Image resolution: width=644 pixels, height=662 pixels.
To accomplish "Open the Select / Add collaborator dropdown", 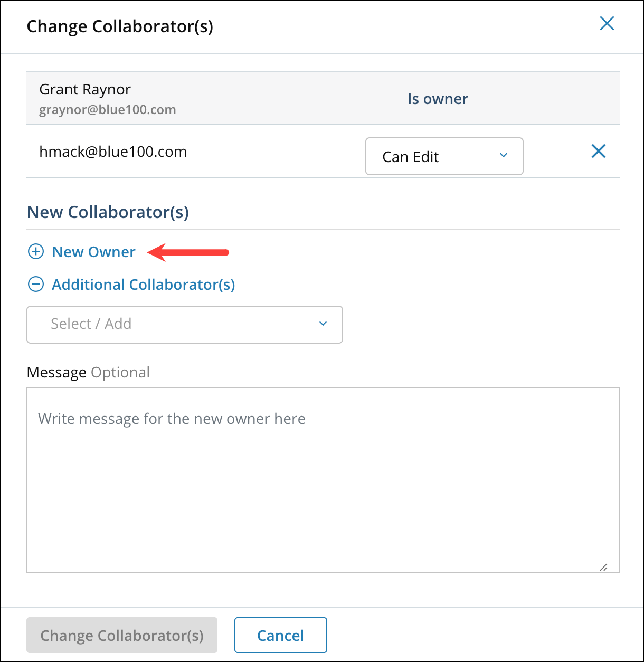I will tap(184, 324).
